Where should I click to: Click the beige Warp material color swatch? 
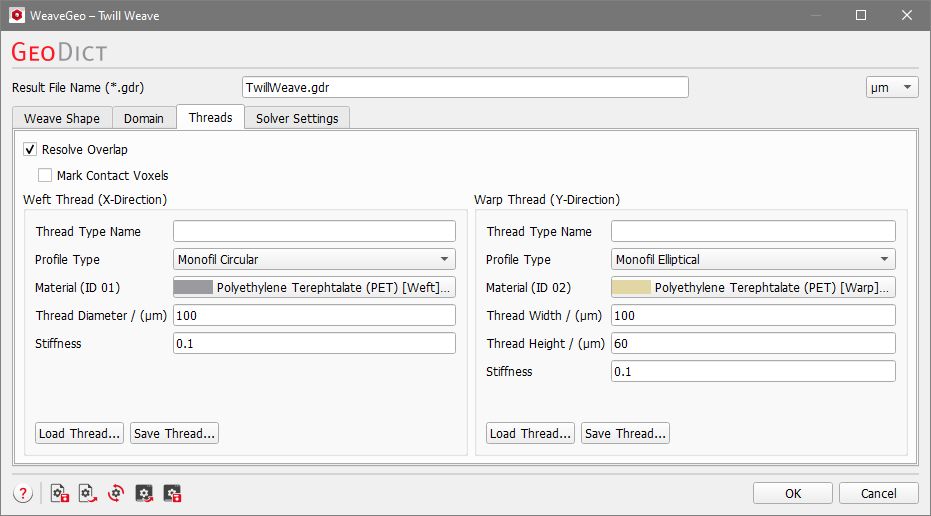point(631,287)
